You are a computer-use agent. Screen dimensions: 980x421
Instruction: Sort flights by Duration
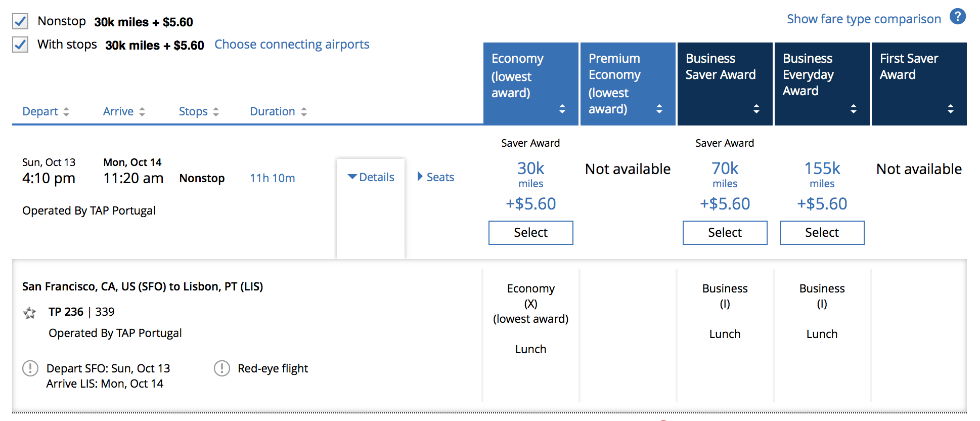pos(278,111)
